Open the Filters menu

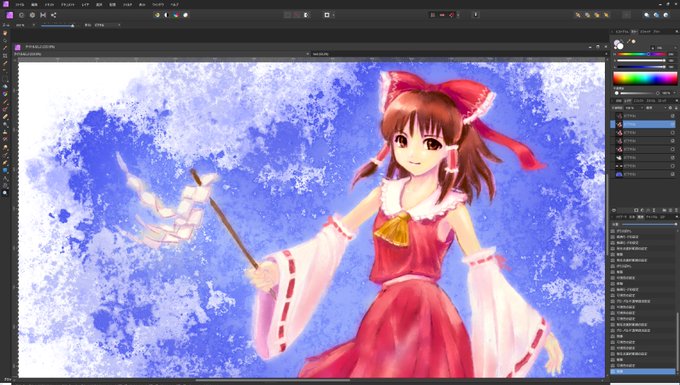[127, 4]
